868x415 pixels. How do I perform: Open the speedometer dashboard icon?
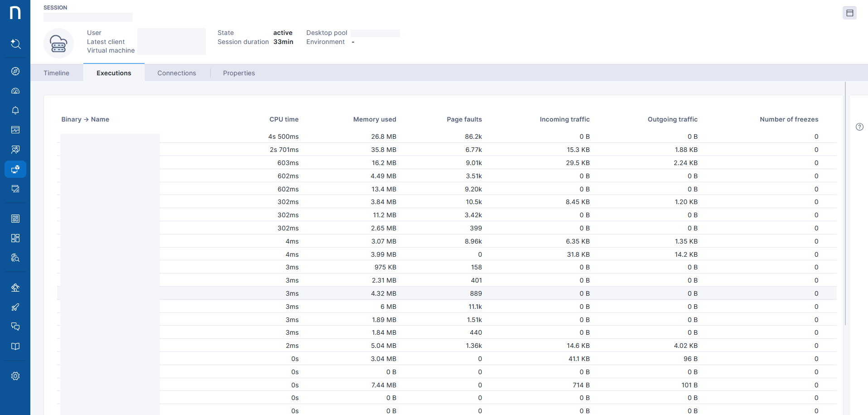point(15,91)
